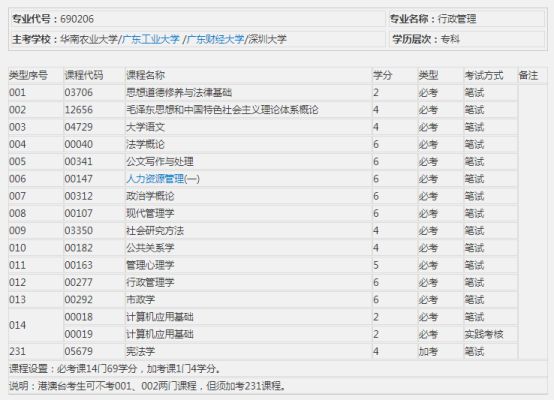Click course 毛泽东思想和中国特色社会主义理论体系概论

pos(222,110)
